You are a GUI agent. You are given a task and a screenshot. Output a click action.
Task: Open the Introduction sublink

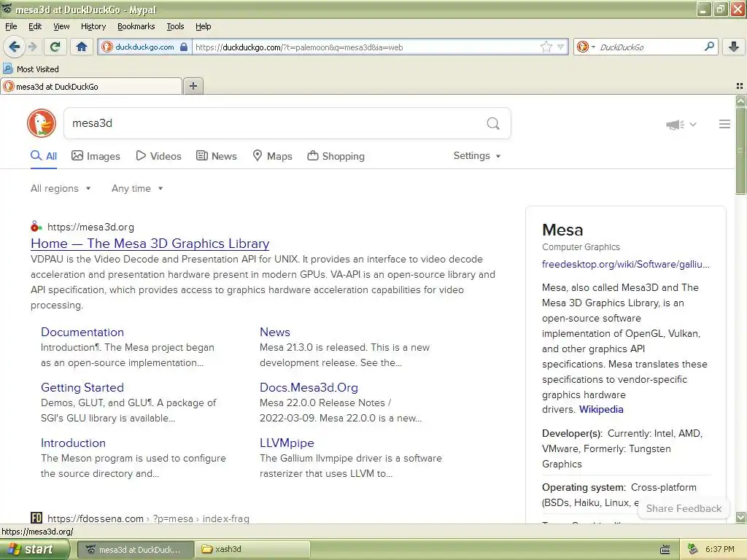pyautogui.click(x=74, y=443)
